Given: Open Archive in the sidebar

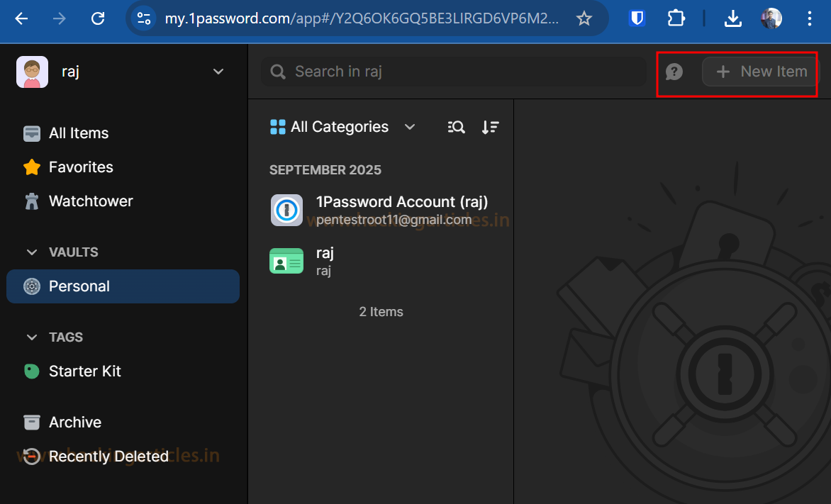Looking at the screenshot, I should tap(123, 422).
